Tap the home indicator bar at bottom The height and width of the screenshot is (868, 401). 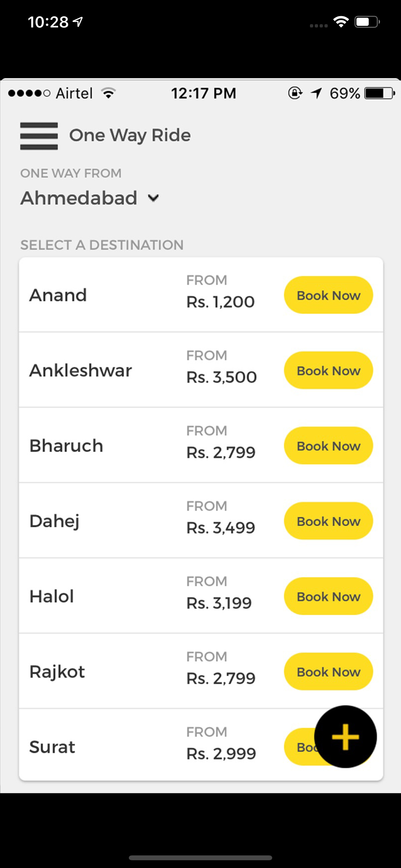click(x=200, y=858)
